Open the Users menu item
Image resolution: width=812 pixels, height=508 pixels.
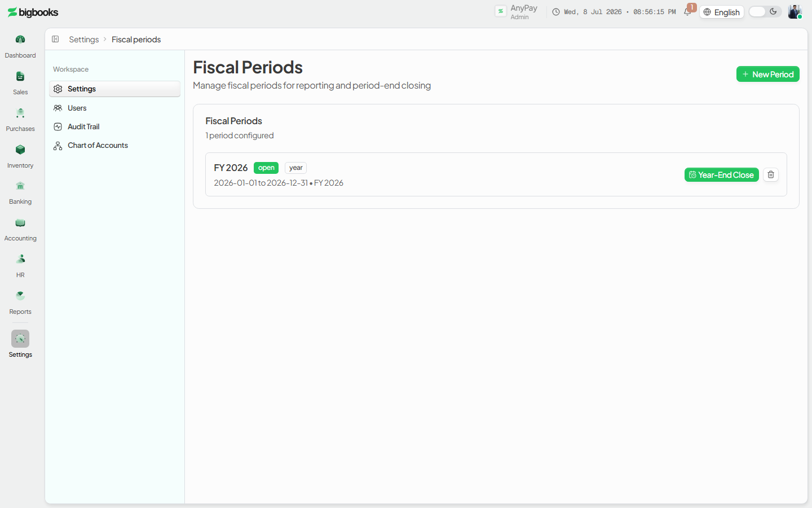[114, 108]
